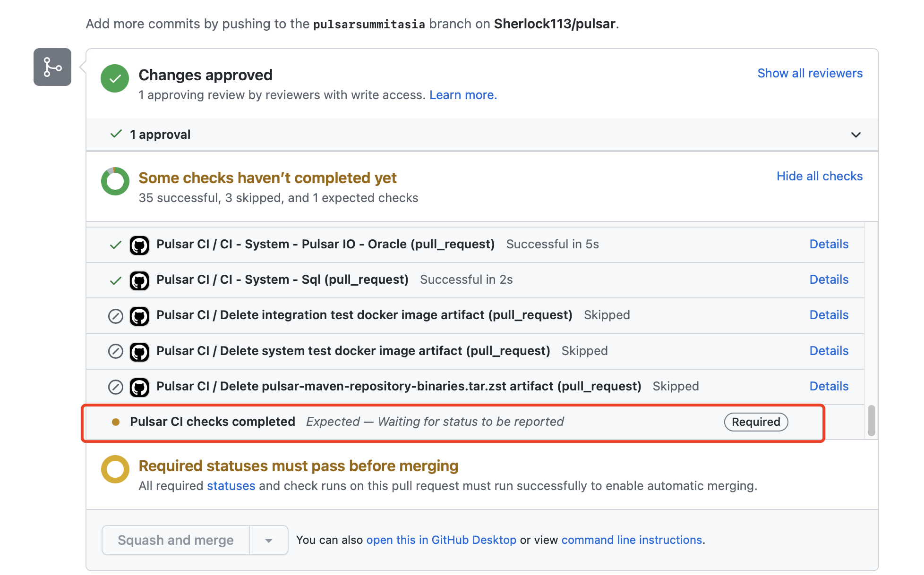Click Successful in 5s status text
This screenshot has width=924, height=575.
pyautogui.click(x=553, y=244)
